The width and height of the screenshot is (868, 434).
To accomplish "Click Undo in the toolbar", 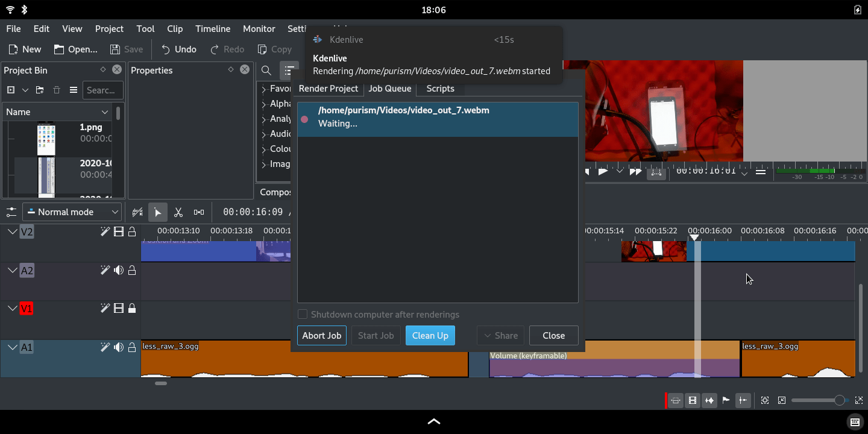I will [178, 49].
